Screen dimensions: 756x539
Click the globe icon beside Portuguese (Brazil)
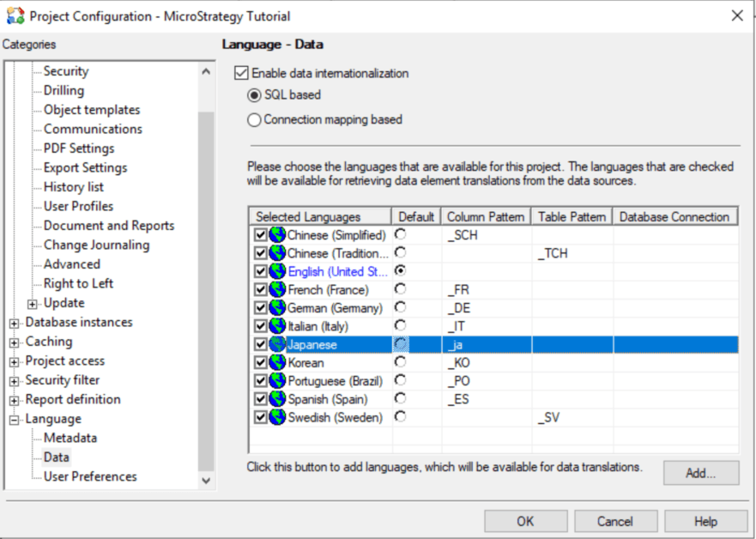277,381
